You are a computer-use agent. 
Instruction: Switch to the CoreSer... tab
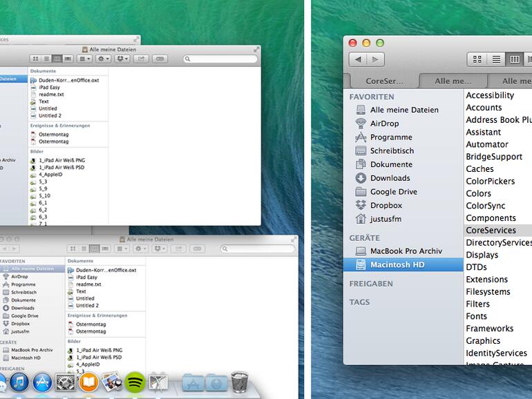(384, 81)
